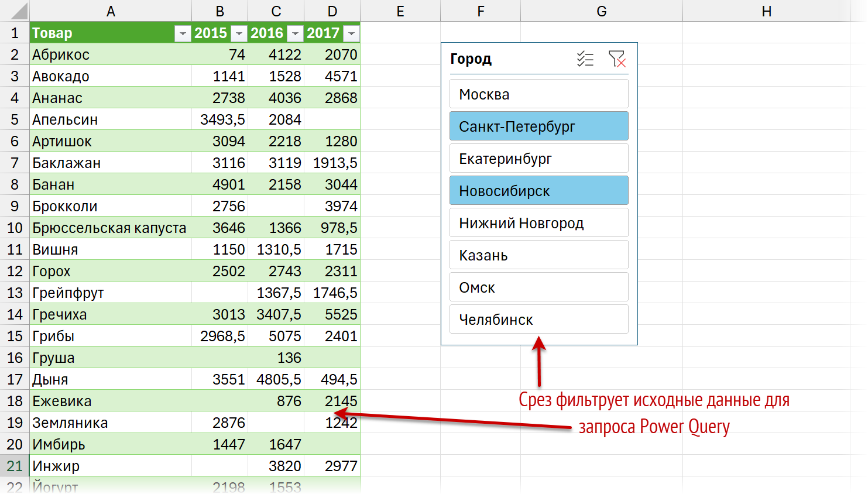Select the Челябинск slicer item
Image resolution: width=868 pixels, height=494 pixels.
click(x=538, y=319)
